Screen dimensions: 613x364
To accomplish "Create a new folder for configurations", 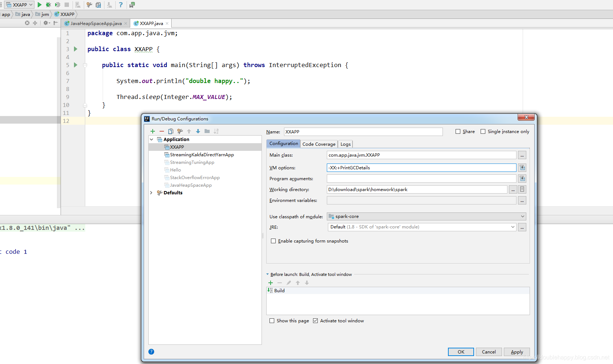I will [x=207, y=131].
